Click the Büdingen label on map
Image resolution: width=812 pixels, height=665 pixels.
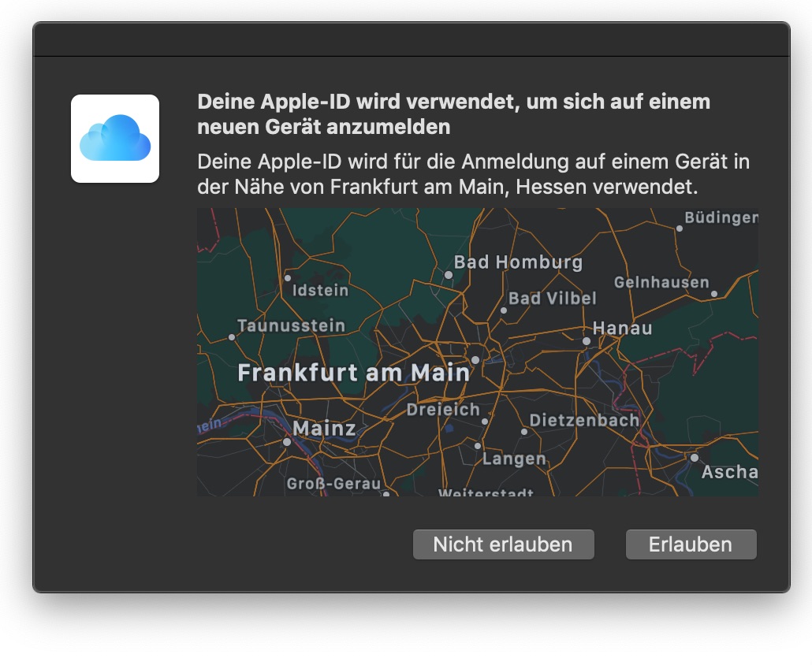point(721,218)
